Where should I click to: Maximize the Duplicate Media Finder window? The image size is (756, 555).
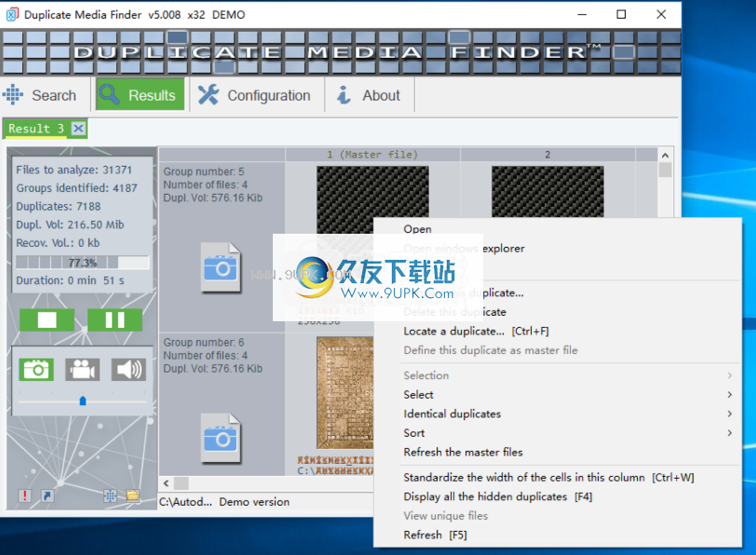(622, 15)
